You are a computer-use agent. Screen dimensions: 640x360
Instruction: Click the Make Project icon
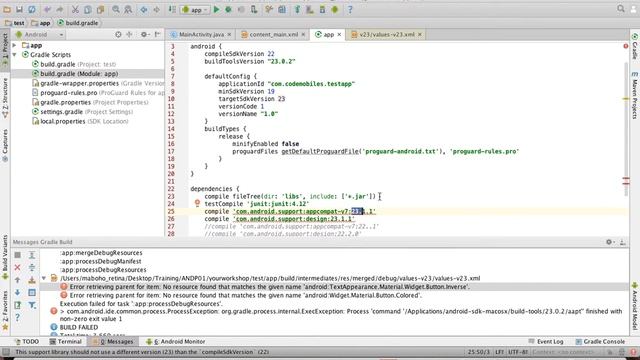click(172, 9)
